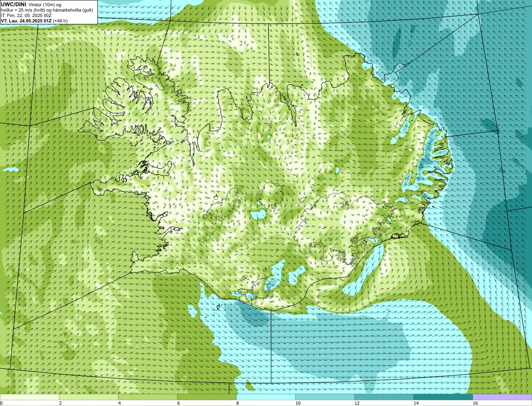Image resolution: width=532 pixels, height=406 pixels.
Task: Click the scale label "16"
Action: 475,403
